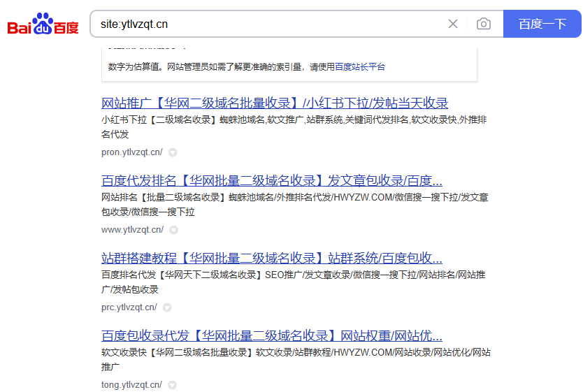
Task: Click snippet text starting 小红书下拉【二级域名收录】
Action: (294, 127)
